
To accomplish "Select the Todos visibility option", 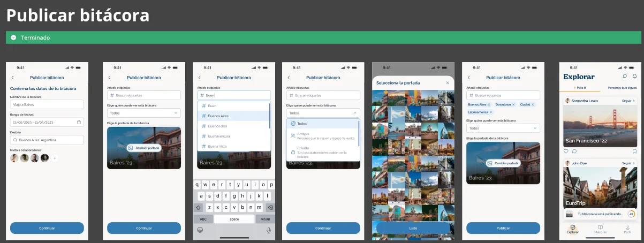I will point(322,124).
